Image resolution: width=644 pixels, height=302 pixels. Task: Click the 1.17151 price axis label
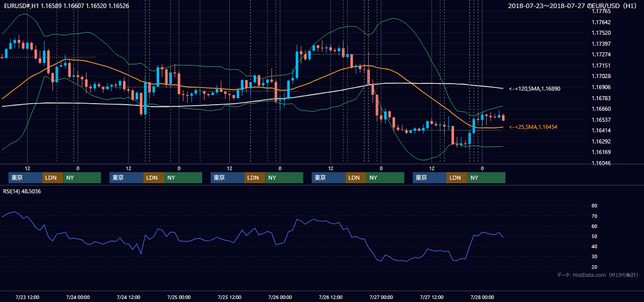pyautogui.click(x=601, y=65)
